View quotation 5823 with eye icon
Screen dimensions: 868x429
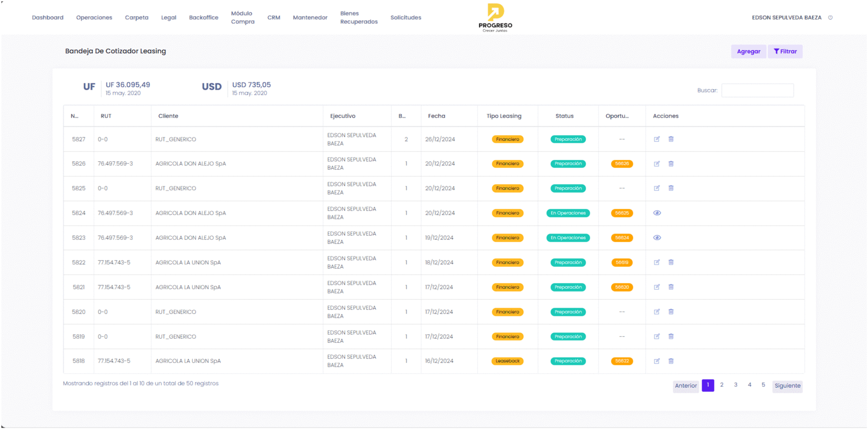coord(657,238)
